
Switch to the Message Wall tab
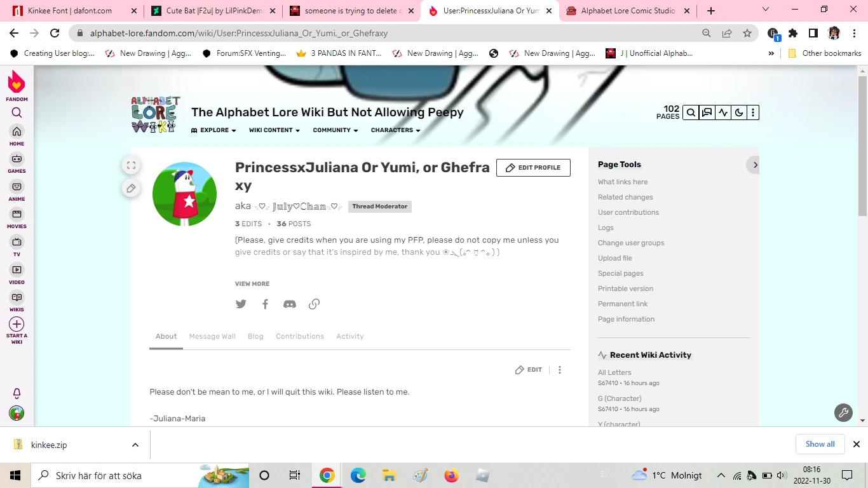click(x=212, y=336)
